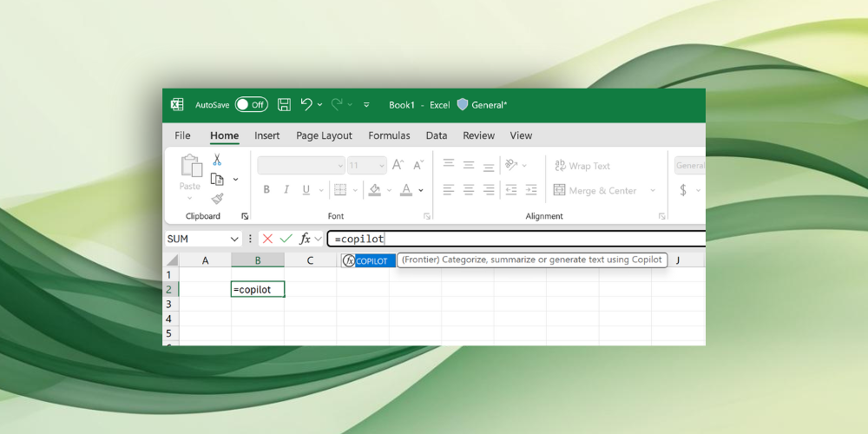Click the Insert Function fx icon
The height and width of the screenshot is (434, 868).
coord(305,239)
